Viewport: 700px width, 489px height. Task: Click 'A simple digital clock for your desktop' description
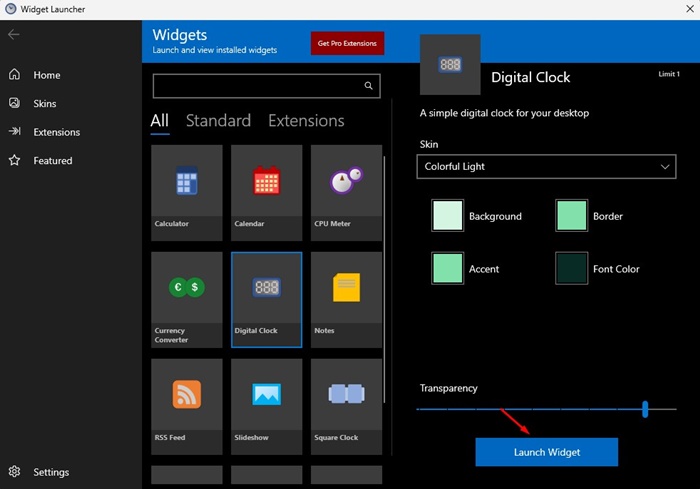[x=504, y=113]
